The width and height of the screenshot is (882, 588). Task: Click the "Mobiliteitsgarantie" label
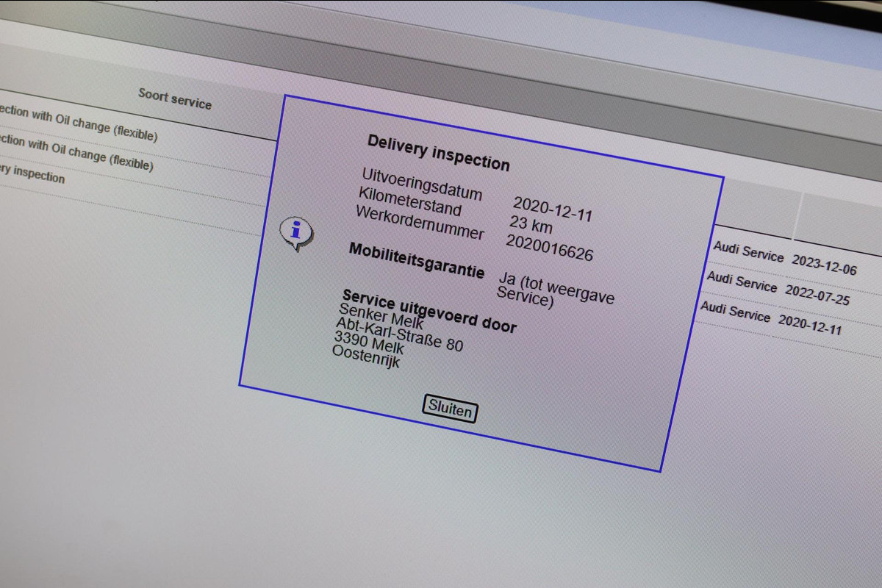417,260
